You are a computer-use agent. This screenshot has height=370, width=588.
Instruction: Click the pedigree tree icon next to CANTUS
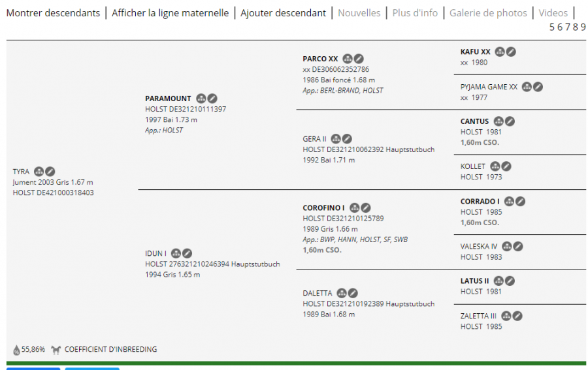click(498, 121)
